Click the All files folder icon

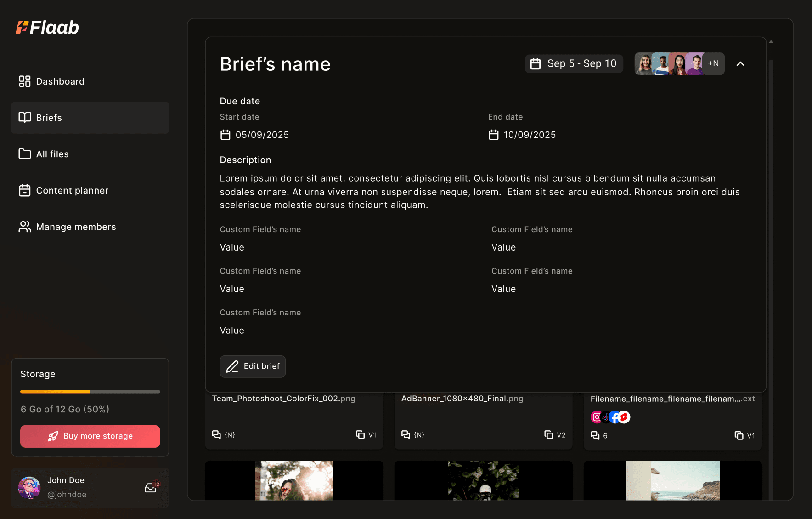pyautogui.click(x=25, y=154)
